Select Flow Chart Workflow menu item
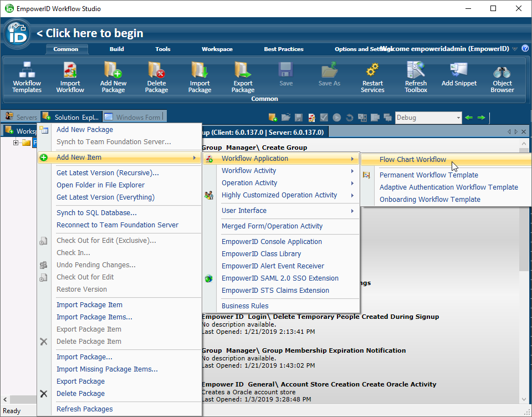The image size is (532, 417). pyautogui.click(x=412, y=160)
